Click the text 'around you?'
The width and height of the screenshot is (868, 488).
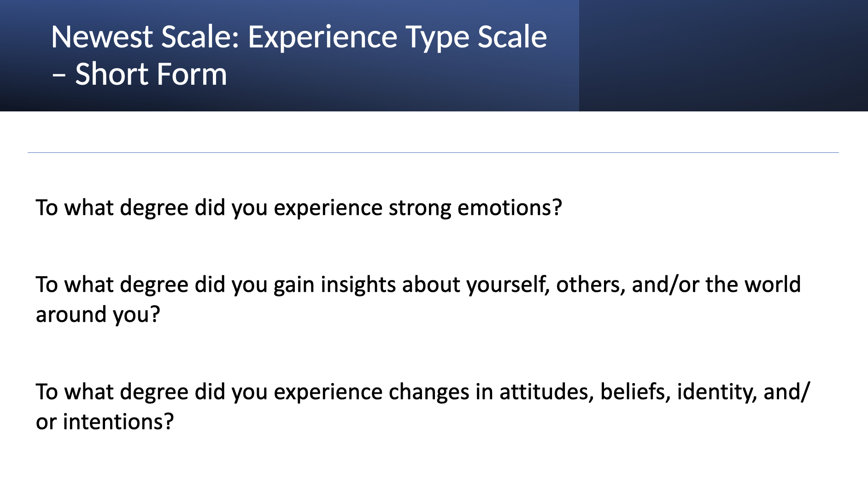coord(98,315)
